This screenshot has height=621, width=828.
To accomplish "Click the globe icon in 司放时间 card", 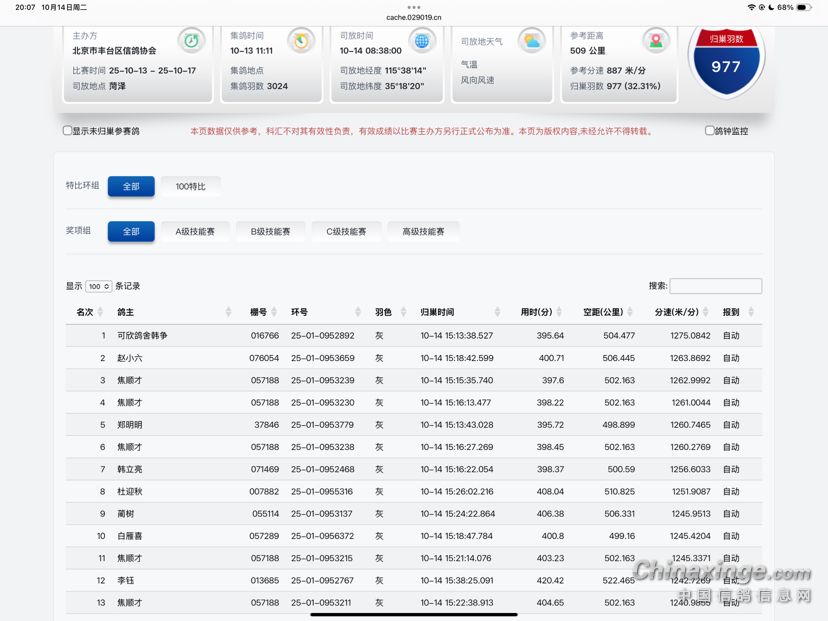I will pyautogui.click(x=422, y=41).
